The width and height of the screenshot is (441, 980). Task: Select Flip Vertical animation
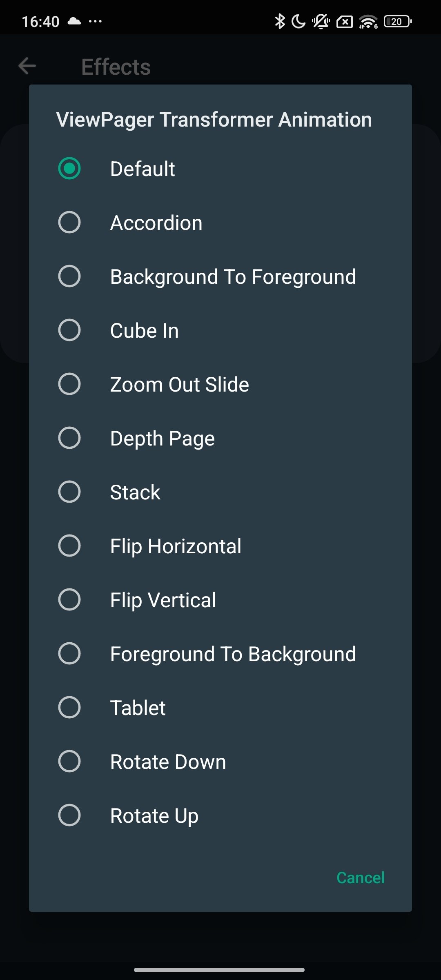pyautogui.click(x=220, y=599)
